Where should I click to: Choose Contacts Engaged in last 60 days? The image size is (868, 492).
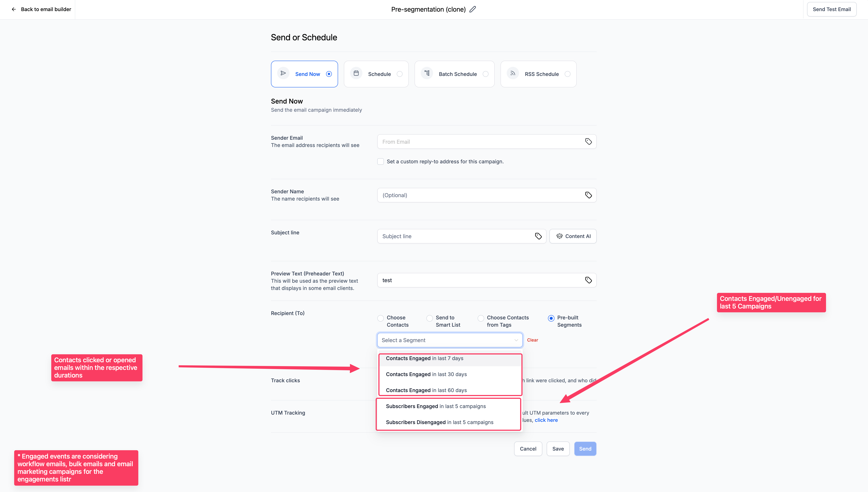426,390
